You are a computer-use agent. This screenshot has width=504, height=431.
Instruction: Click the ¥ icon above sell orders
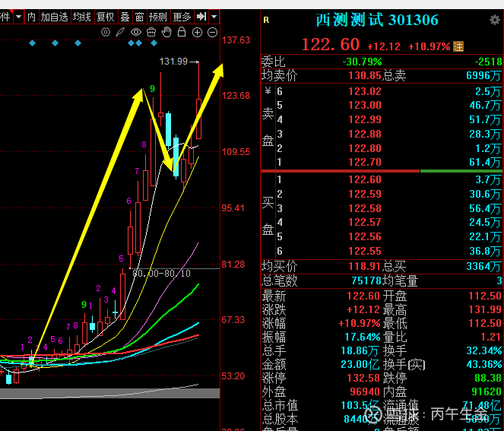pos(268,90)
